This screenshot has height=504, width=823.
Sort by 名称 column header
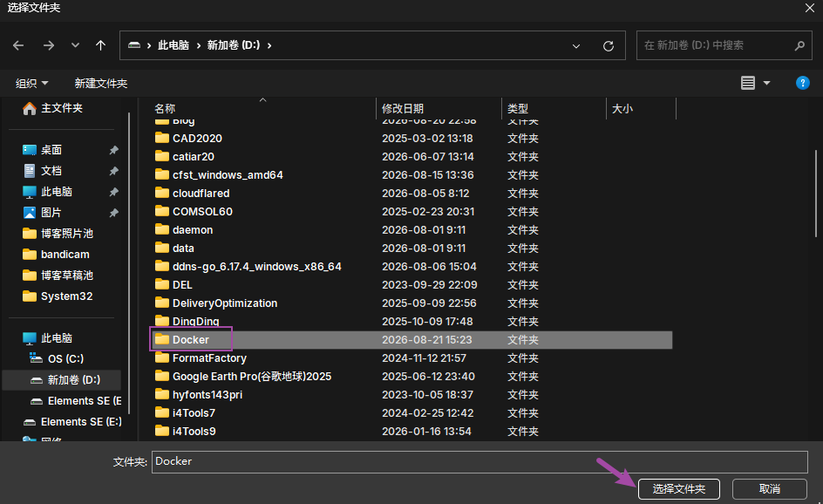[x=165, y=109]
